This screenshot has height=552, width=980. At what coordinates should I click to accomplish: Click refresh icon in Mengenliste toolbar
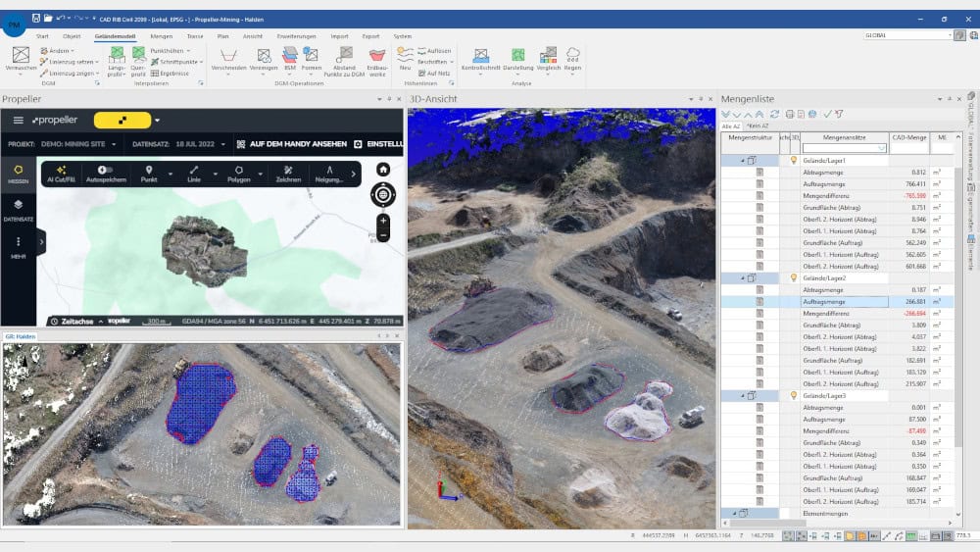point(774,115)
